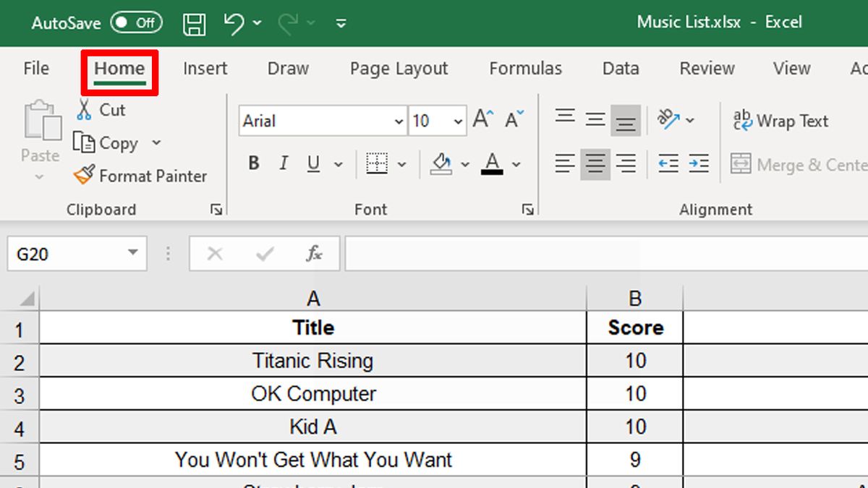Open the File menu
The height and width of the screenshot is (488, 868).
pos(35,68)
